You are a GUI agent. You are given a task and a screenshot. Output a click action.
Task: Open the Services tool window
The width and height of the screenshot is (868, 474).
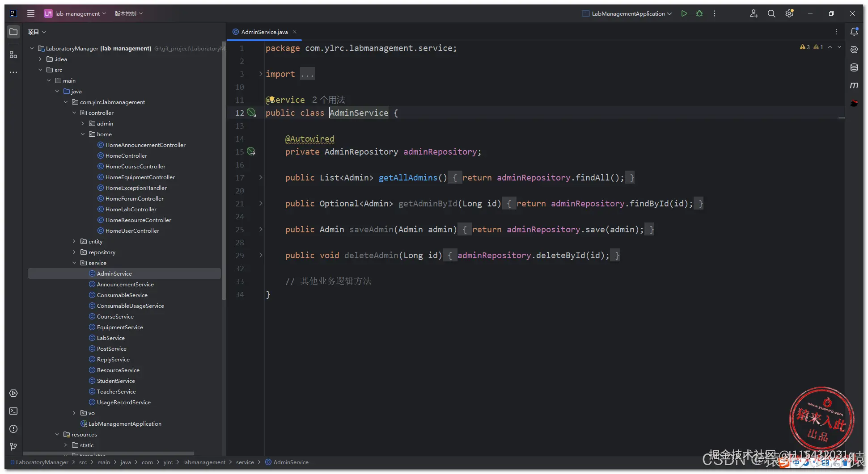click(13, 393)
